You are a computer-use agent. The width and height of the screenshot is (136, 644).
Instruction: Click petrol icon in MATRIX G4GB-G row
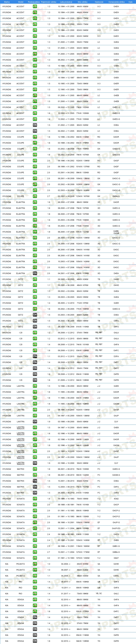pos(35,475)
